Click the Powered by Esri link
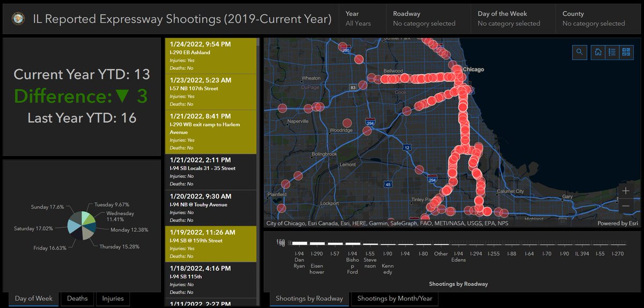 click(618, 223)
